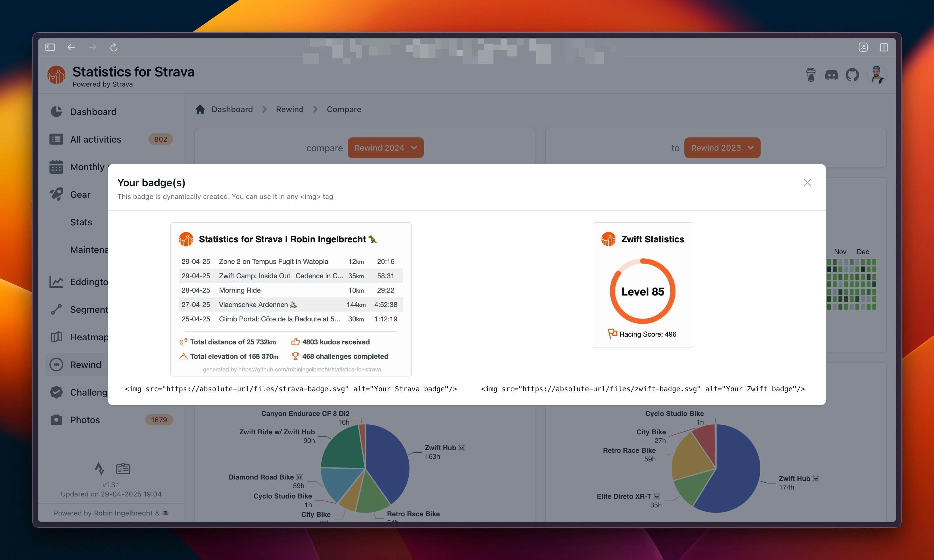Image resolution: width=934 pixels, height=560 pixels.
Task: Open the browser settings icon in the toolbar
Action: pos(863,47)
